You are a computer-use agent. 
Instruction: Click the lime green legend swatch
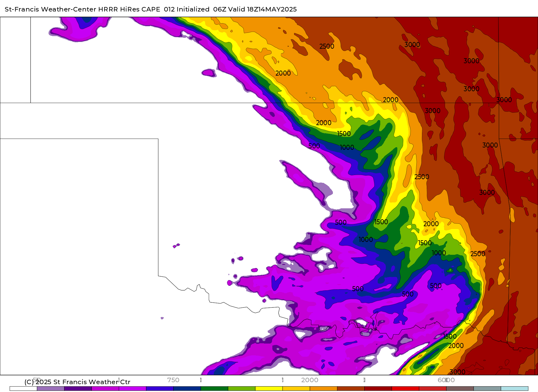pyautogui.click(x=242, y=389)
